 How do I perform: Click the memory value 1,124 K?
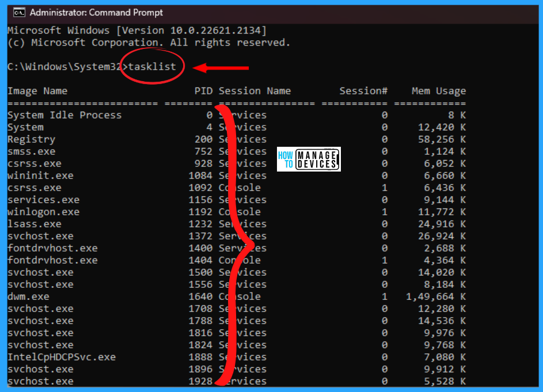point(445,151)
